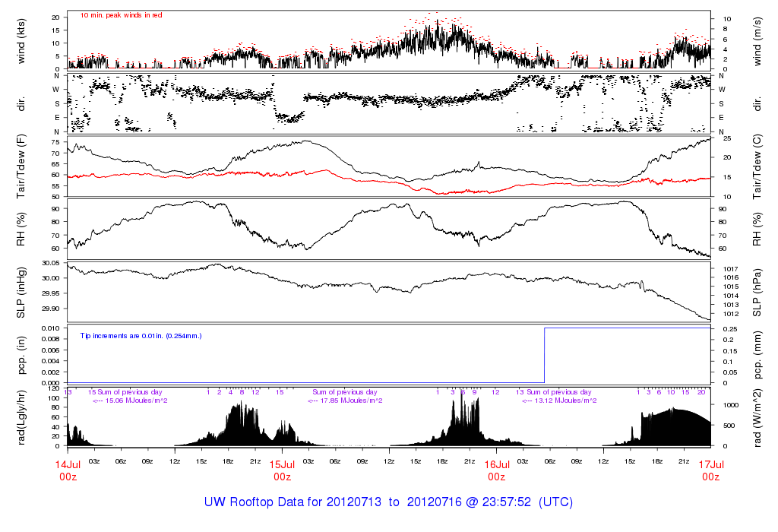Image resolution: width=778 pixels, height=532 pixels.
Task: Click the vertical precipitation tip step line
Action: coord(545,356)
